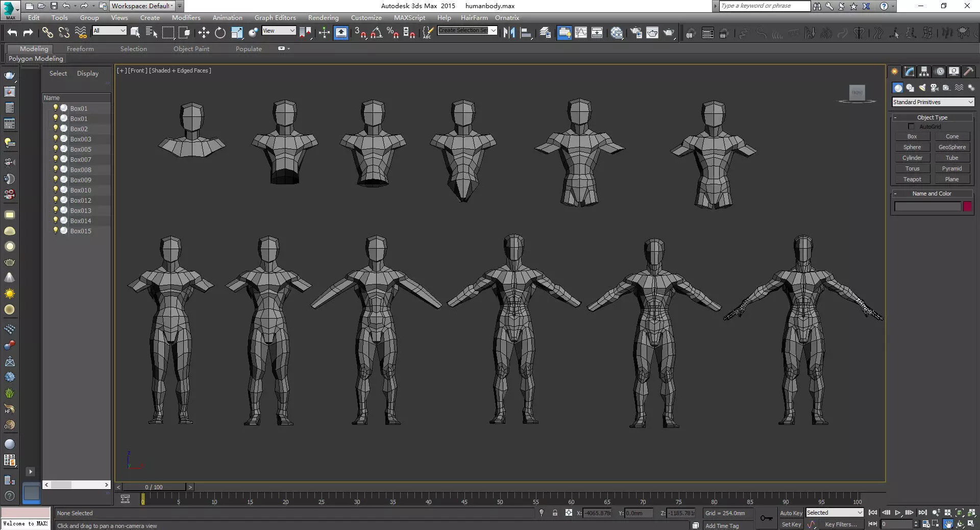Click the Rectangular Selection Region icon
This screenshot has width=980, height=530.
pos(168,33)
